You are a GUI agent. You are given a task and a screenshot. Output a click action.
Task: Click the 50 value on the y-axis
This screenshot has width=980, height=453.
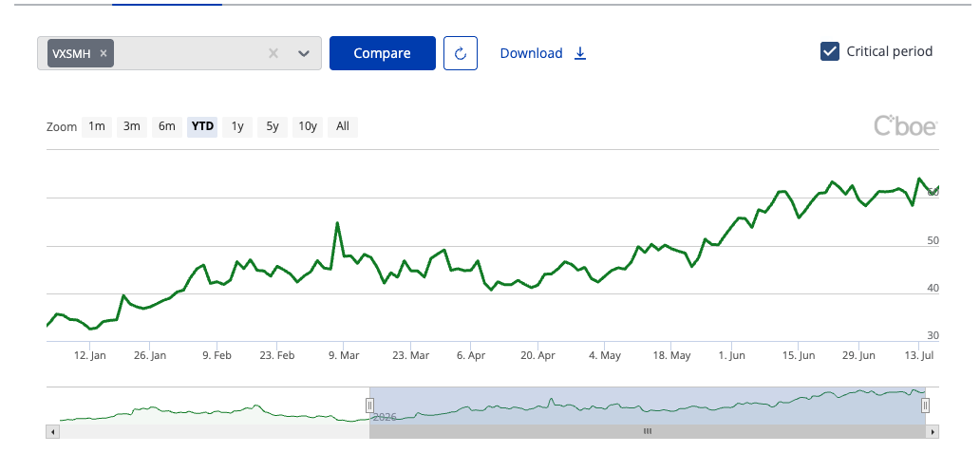pos(933,241)
